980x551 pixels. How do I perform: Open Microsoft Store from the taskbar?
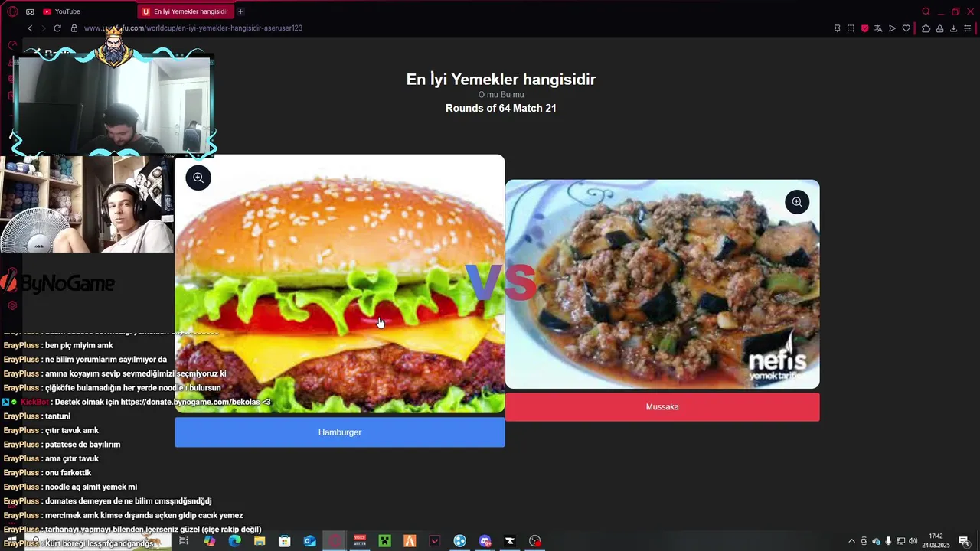(284, 541)
